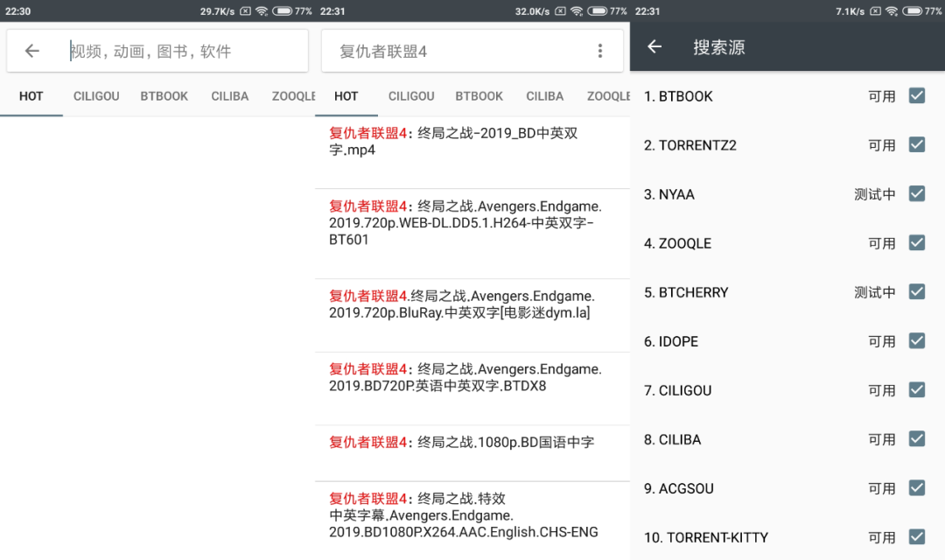Tap battery icon in right status bar
The image size is (945, 560).
pyautogui.click(x=912, y=10)
